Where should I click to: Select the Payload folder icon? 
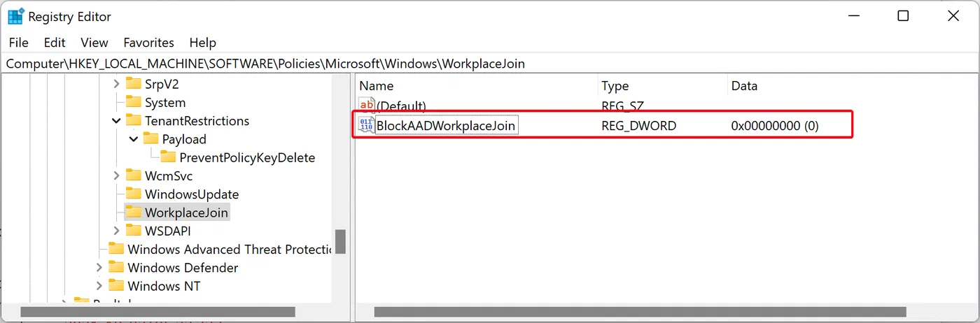(151, 139)
